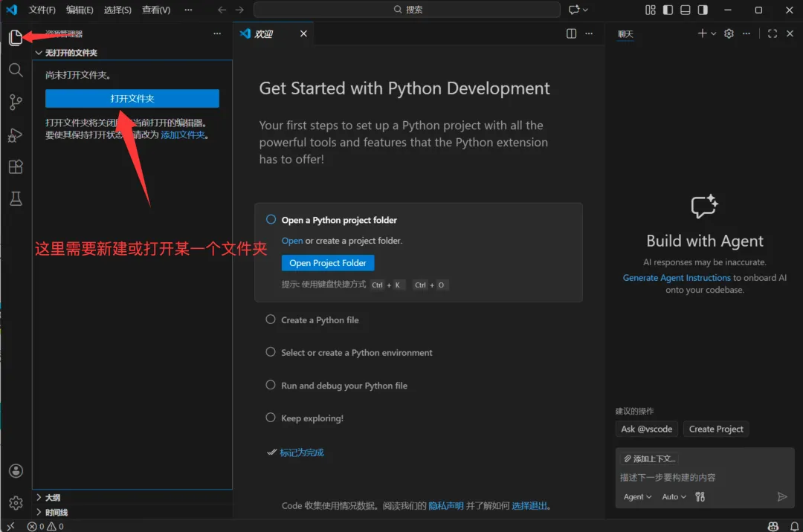Click Generate Agent Instructions link

(677, 277)
